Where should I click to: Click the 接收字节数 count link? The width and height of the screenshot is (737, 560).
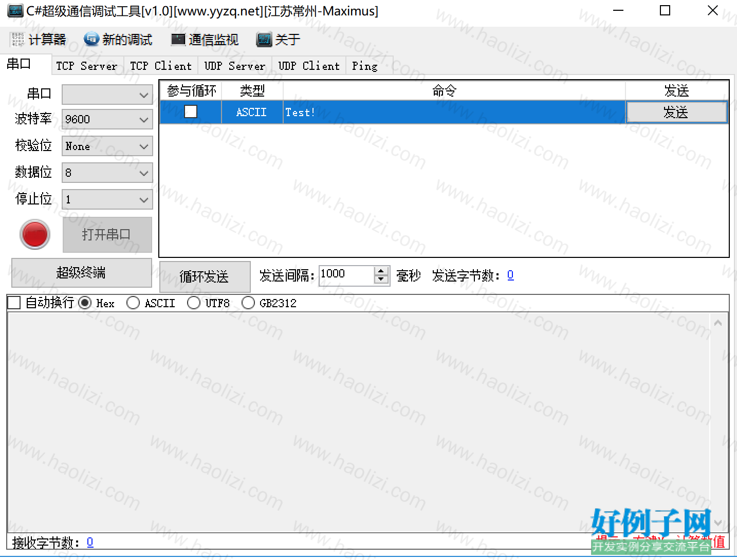coord(90,542)
